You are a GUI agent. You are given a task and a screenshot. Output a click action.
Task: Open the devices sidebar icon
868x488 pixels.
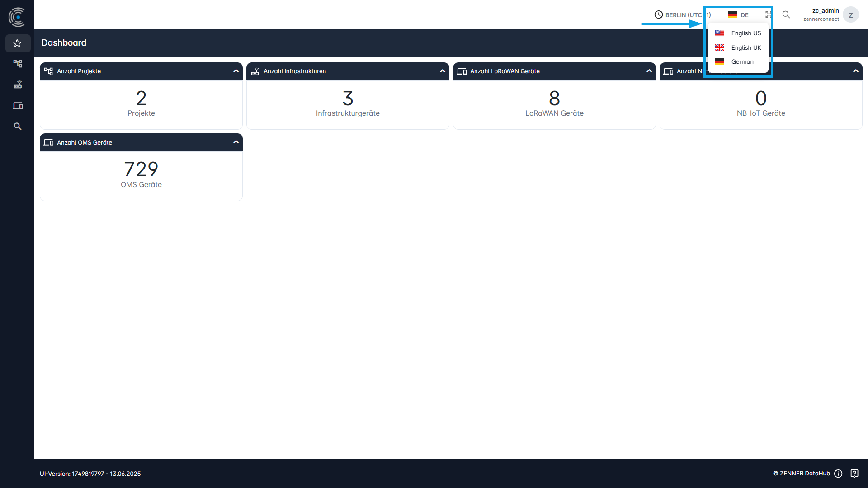[x=18, y=106]
